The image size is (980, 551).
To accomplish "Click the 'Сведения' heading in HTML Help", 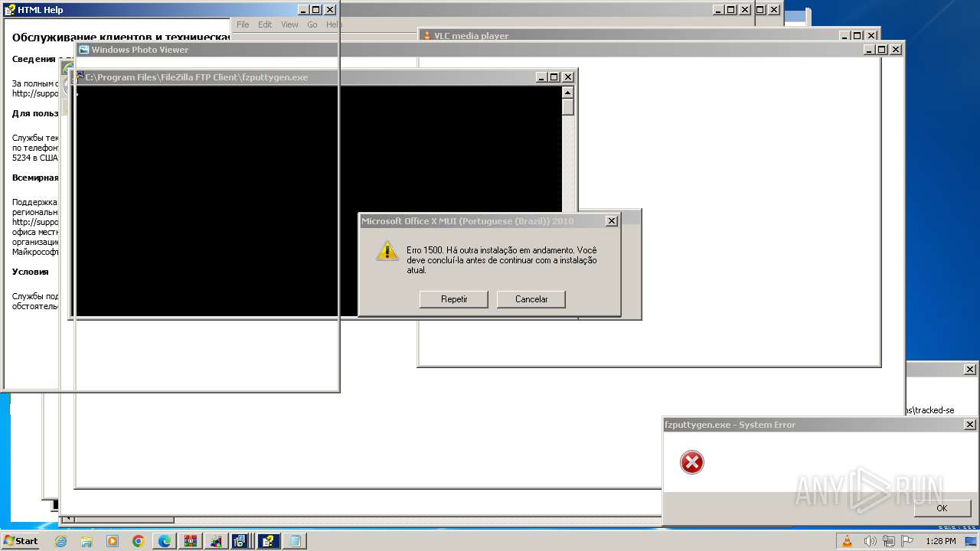I will [x=33, y=59].
